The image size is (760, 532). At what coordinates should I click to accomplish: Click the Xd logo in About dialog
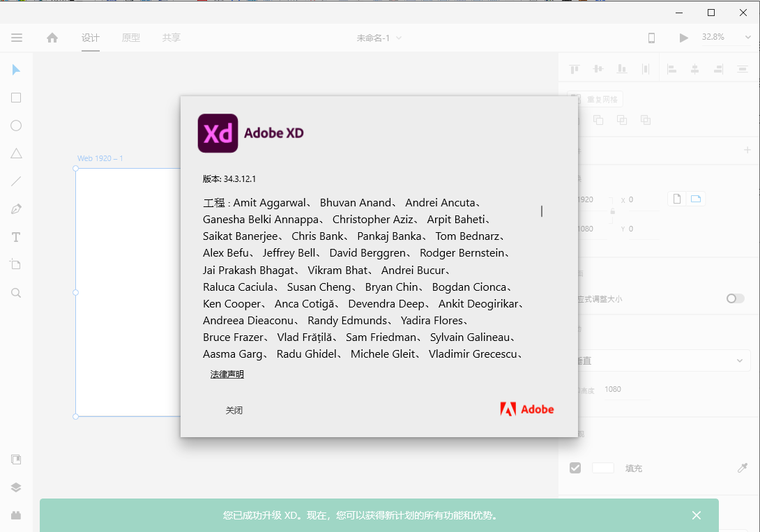(218, 133)
